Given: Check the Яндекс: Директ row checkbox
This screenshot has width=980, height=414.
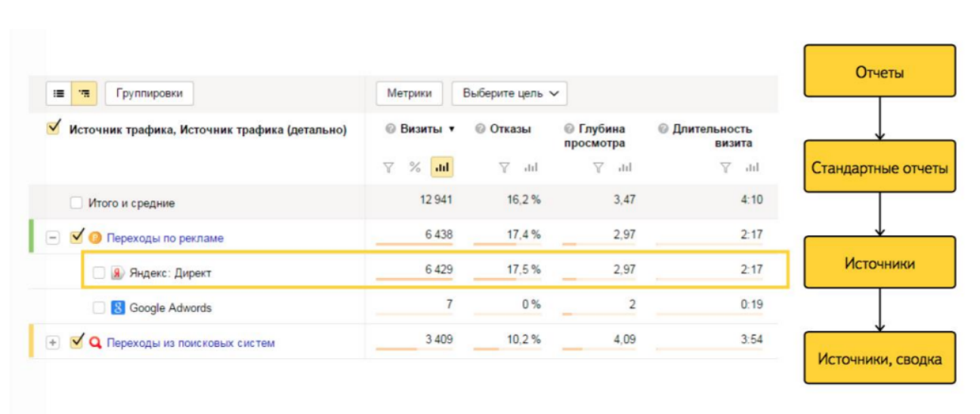Looking at the screenshot, I should click(x=98, y=273).
